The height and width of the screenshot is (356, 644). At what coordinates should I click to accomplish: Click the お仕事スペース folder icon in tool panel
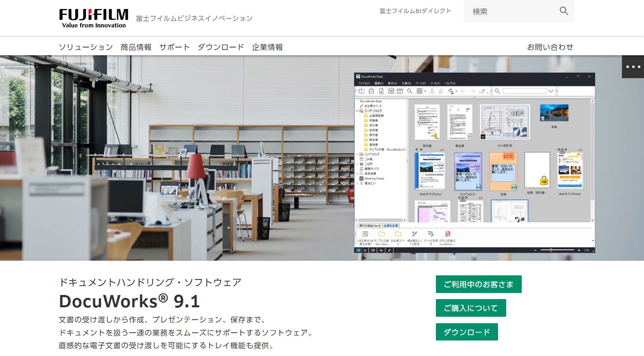398,234
